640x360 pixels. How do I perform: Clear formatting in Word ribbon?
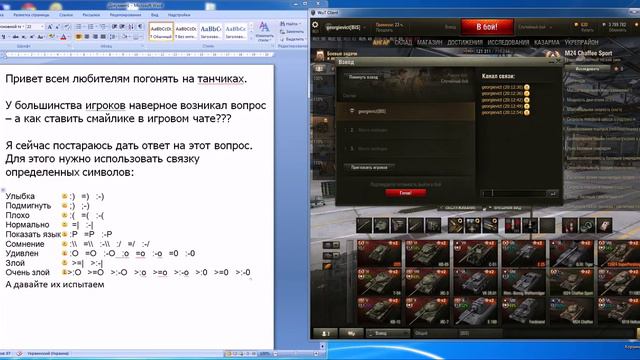pyautogui.click(x=68, y=27)
